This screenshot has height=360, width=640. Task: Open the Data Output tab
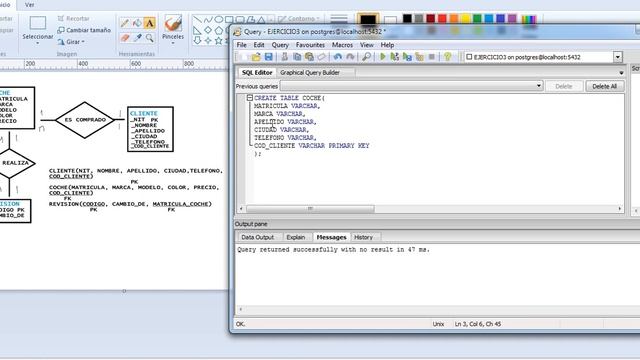(258, 237)
